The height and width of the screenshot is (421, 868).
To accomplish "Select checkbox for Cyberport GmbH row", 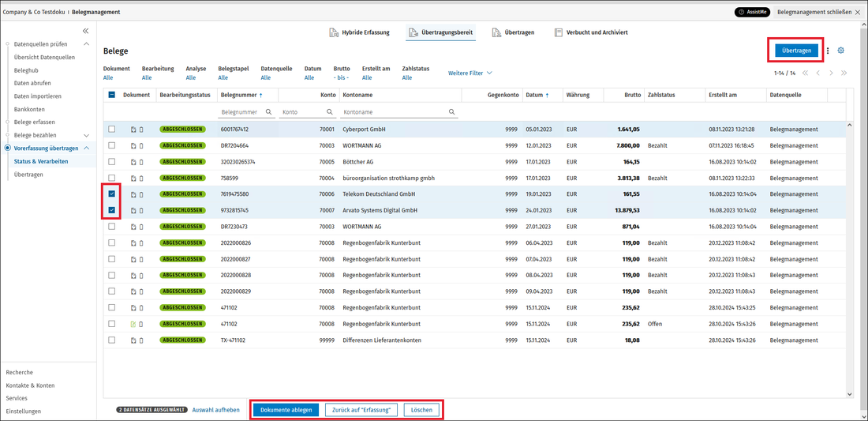I will click(112, 129).
